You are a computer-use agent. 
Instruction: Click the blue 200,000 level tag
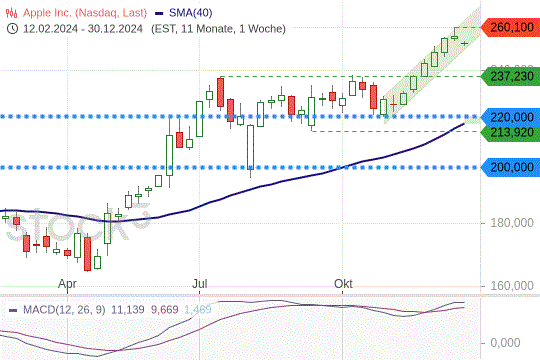(510, 167)
